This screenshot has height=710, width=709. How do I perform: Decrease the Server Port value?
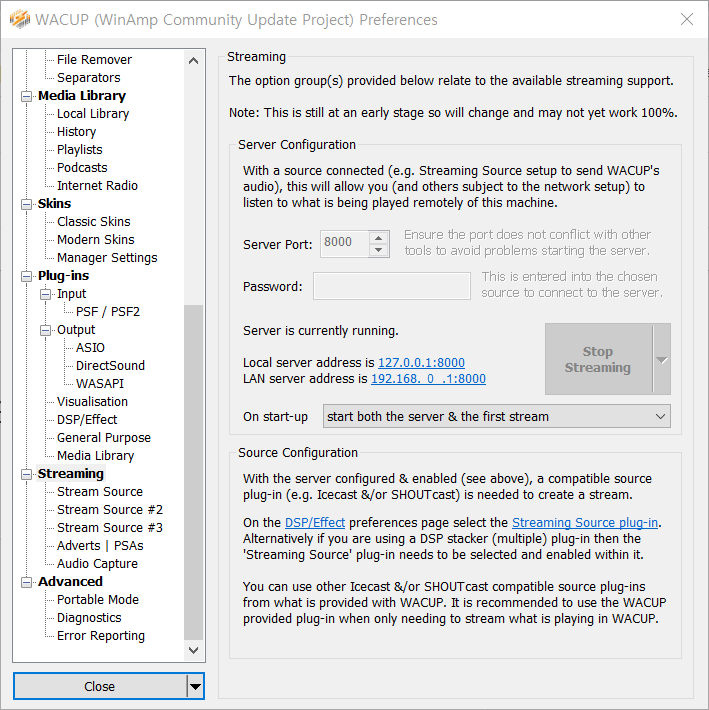pos(378,250)
